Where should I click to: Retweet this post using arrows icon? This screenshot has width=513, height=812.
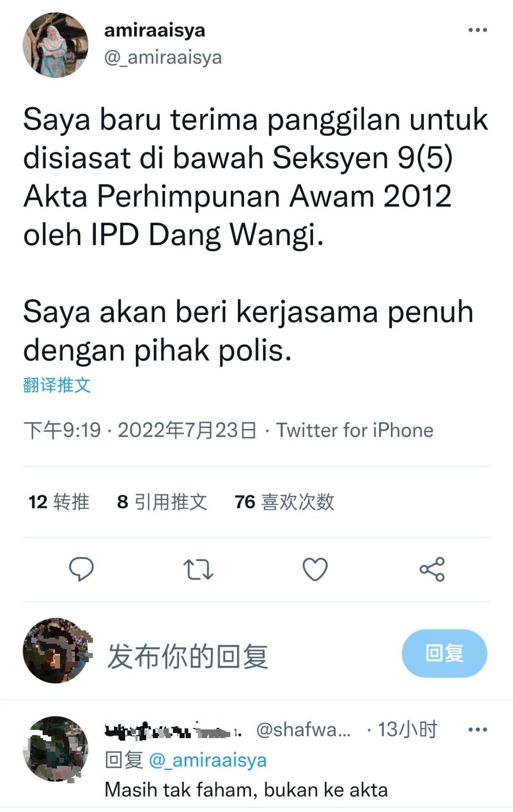(198, 569)
